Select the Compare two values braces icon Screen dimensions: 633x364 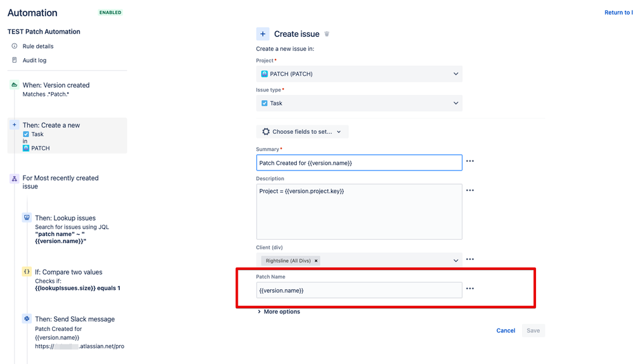27,271
